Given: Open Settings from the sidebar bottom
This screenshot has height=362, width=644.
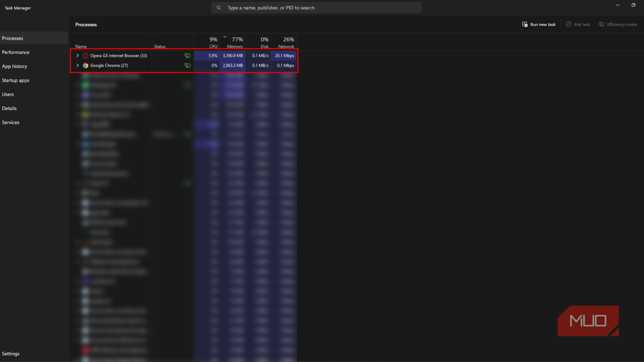Looking at the screenshot, I should [x=11, y=353].
